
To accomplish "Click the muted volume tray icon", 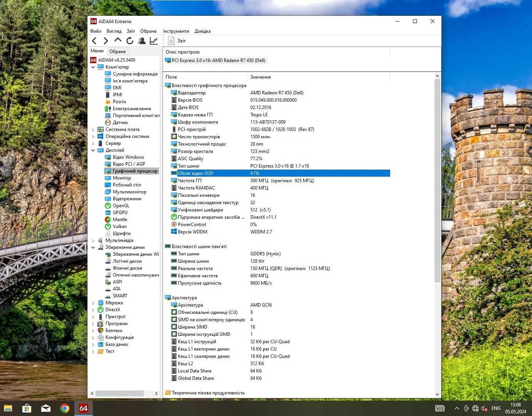I will coord(485,408).
